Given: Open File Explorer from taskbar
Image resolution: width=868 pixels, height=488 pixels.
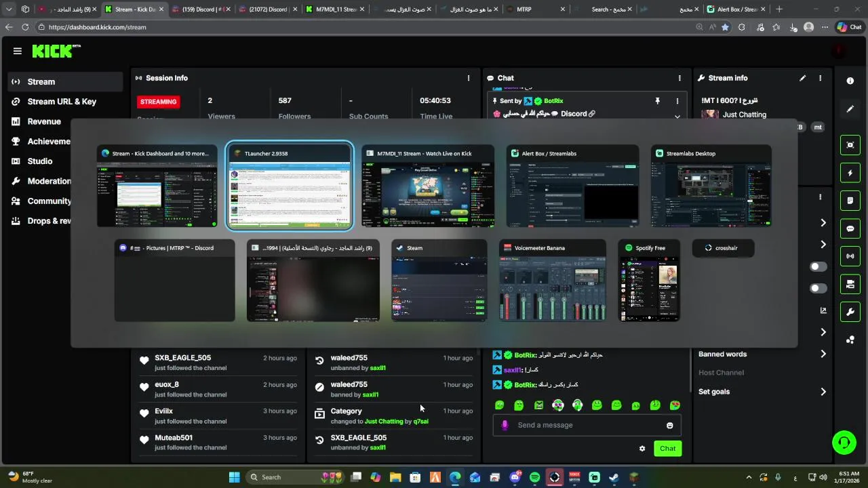Looking at the screenshot, I should click(395, 477).
